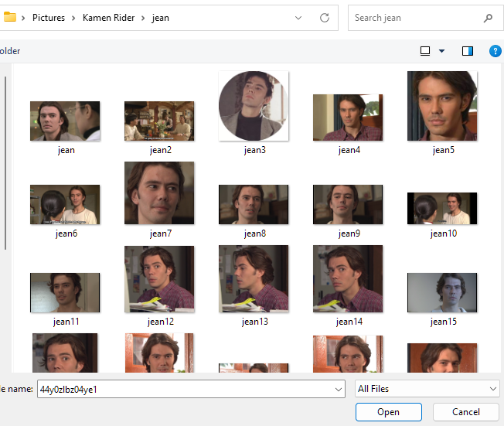The width and height of the screenshot is (504, 426).
Task: Select the jean2 thumbnail
Action: click(159, 121)
